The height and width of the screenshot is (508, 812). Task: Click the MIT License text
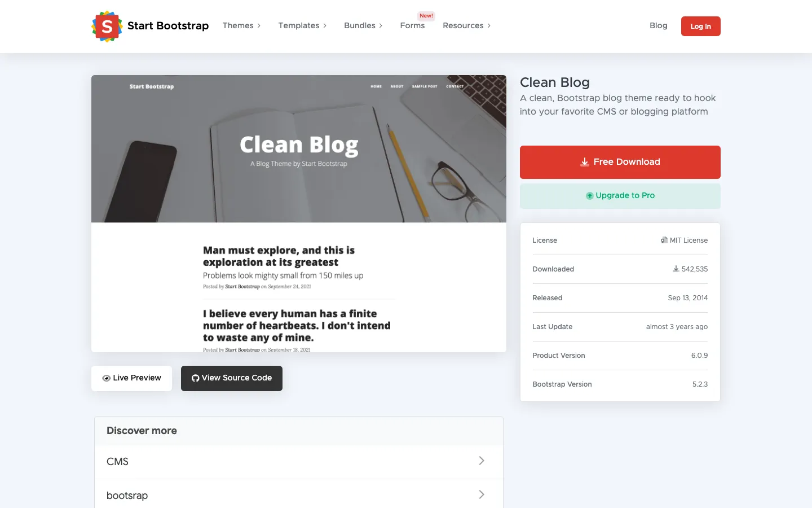(689, 240)
